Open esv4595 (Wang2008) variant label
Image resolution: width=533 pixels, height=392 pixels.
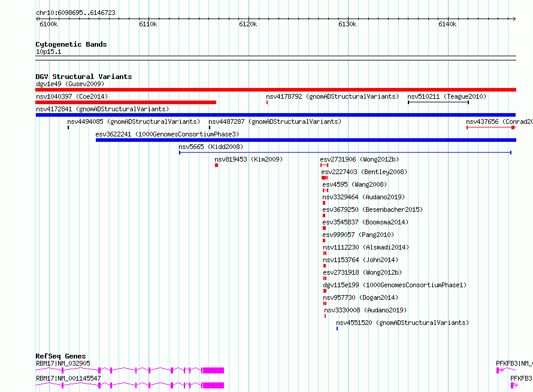[355, 184]
